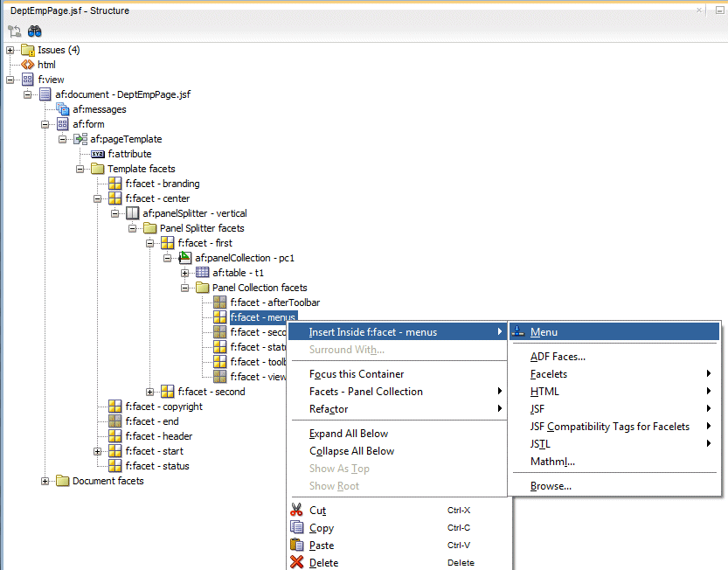Choose Mathml... from submenu
Image resolution: width=728 pixels, height=570 pixels.
614,462
